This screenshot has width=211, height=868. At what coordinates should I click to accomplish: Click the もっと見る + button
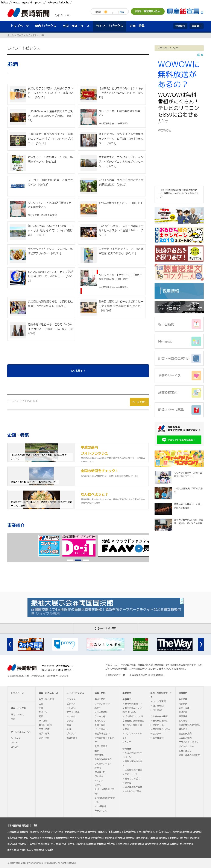tap(78, 371)
